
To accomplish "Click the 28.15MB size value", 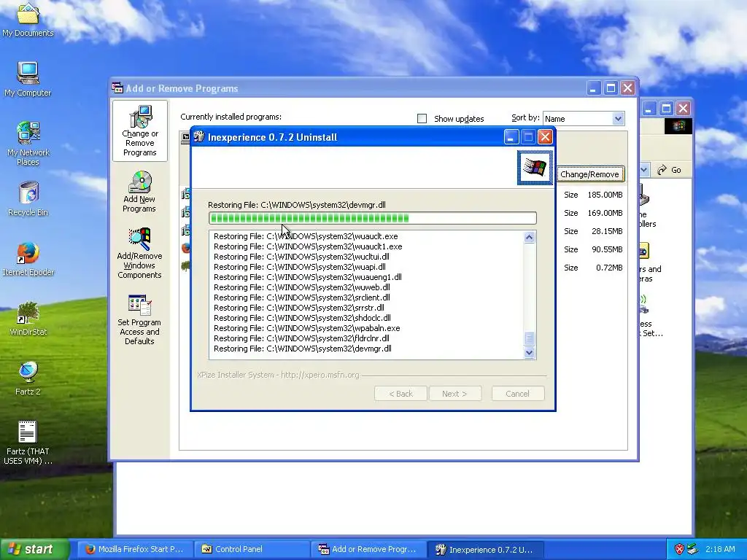I will click(607, 231).
